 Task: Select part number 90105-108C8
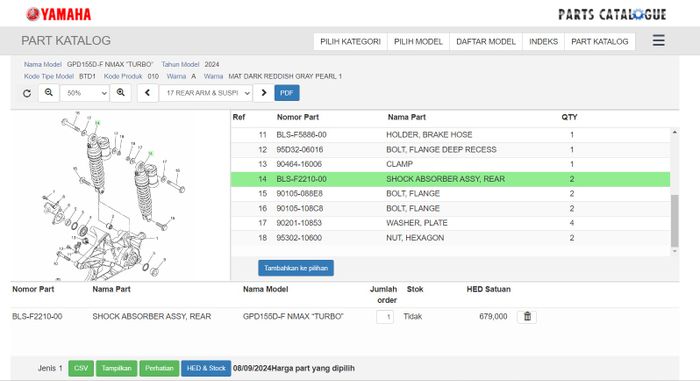pos(299,209)
